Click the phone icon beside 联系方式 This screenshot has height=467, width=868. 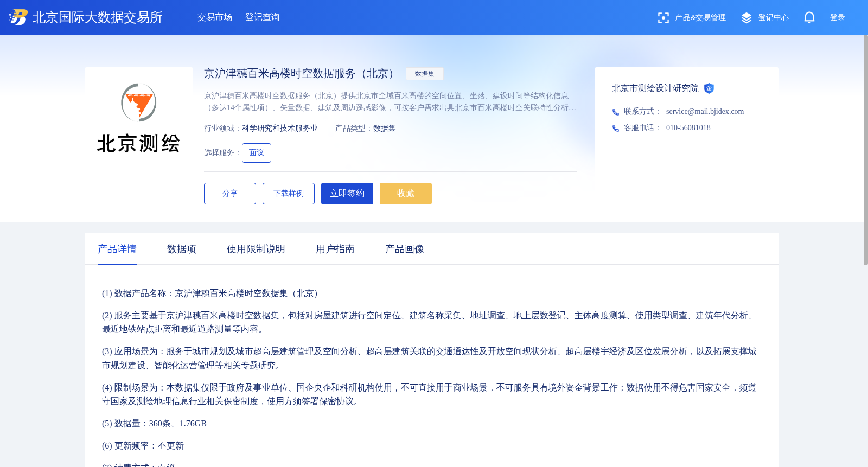click(x=616, y=112)
